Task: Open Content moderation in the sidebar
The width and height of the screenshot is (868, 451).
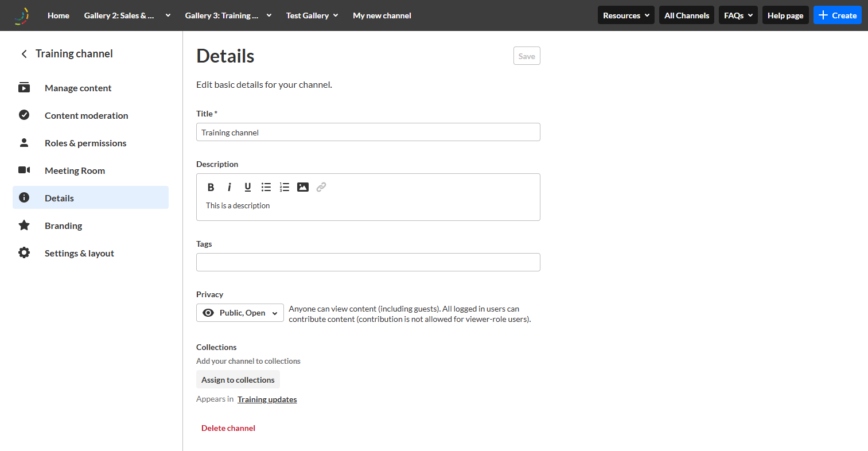Action: 91,115
